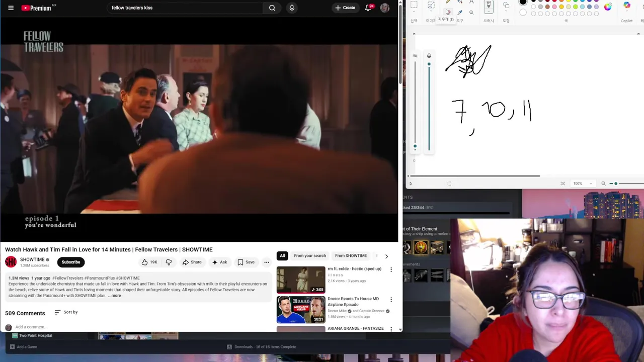The height and width of the screenshot is (362, 644).
Task: Select the Fill bucket tool in Paint
Action: 460,2
